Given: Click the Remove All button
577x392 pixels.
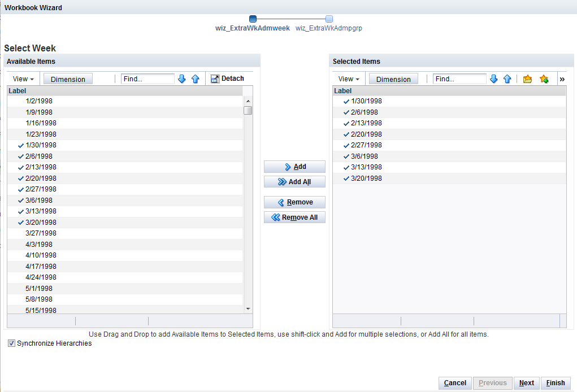Looking at the screenshot, I should pos(295,217).
